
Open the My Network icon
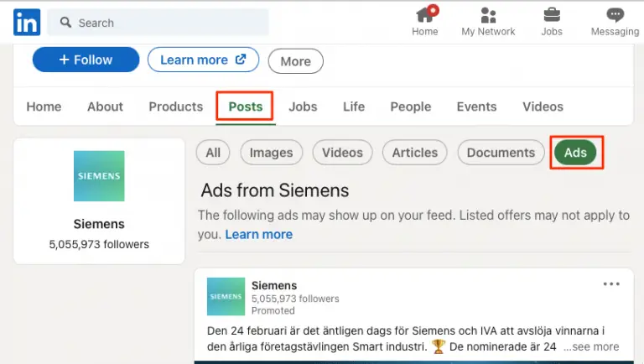click(488, 15)
